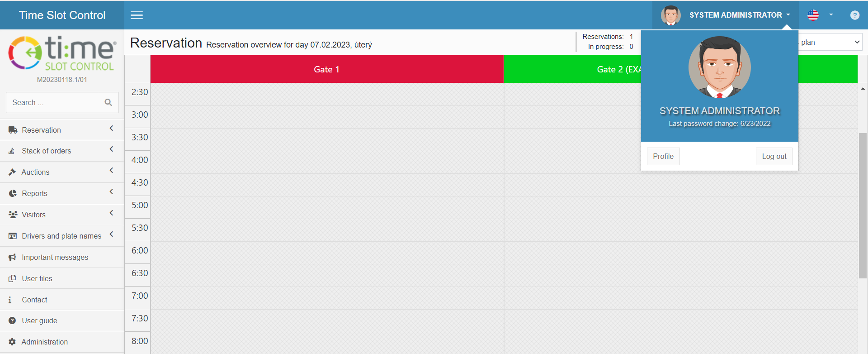Click Last password change text
The image size is (868, 354).
click(719, 124)
